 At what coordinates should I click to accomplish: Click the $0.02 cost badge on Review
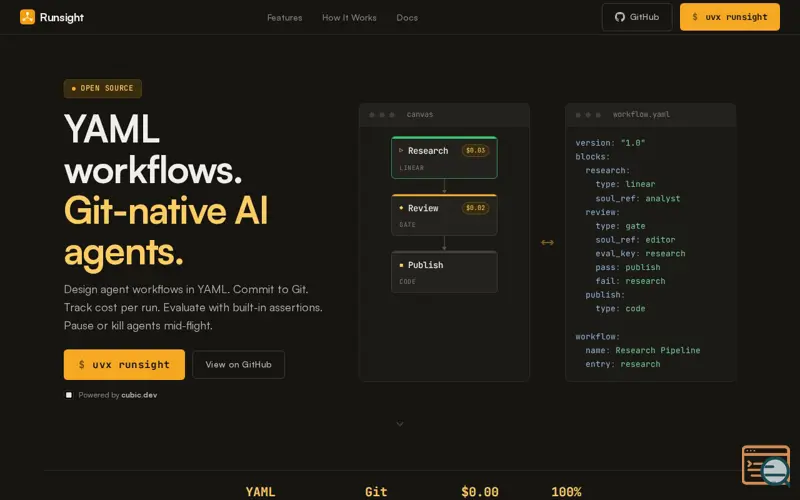coord(476,208)
